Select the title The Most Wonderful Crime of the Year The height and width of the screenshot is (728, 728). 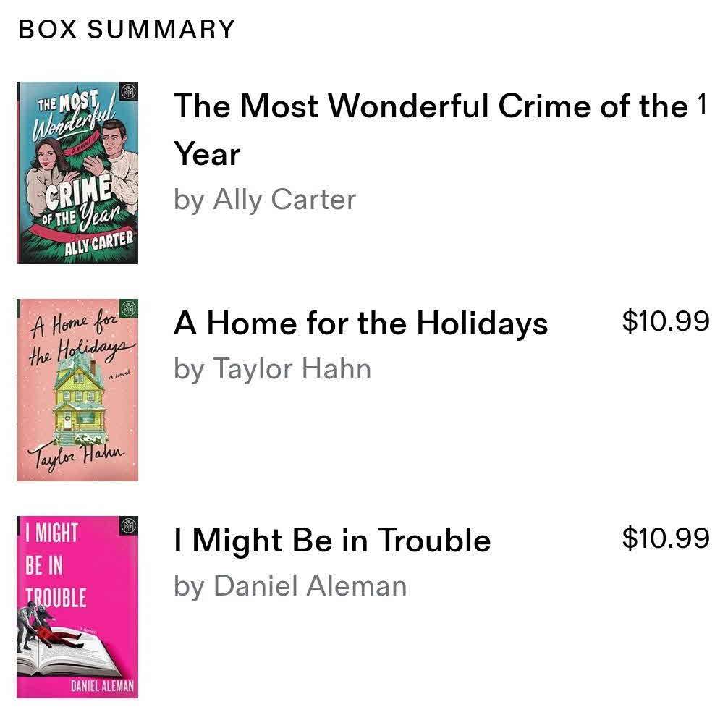tap(430, 107)
